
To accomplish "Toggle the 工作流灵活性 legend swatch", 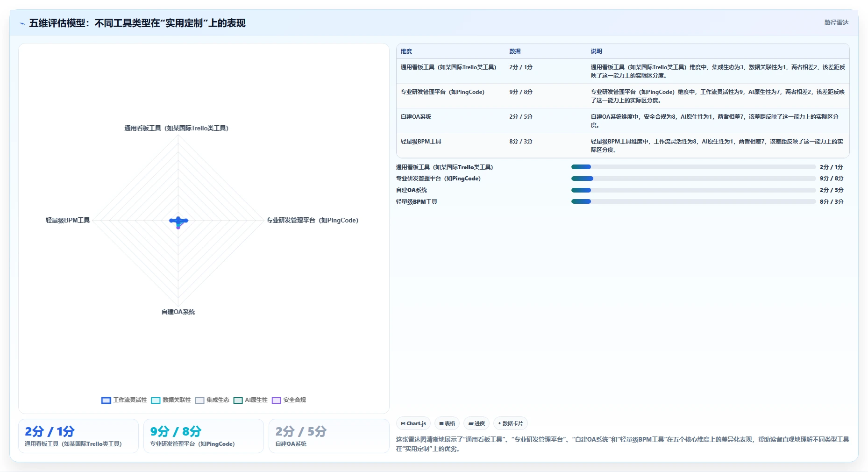I will coord(106,400).
